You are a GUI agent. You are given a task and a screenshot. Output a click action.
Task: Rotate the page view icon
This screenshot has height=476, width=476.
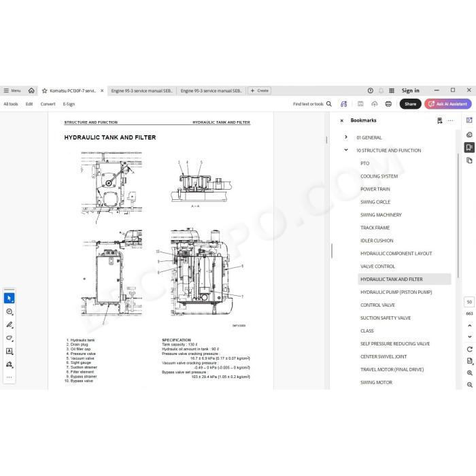[x=470, y=349]
